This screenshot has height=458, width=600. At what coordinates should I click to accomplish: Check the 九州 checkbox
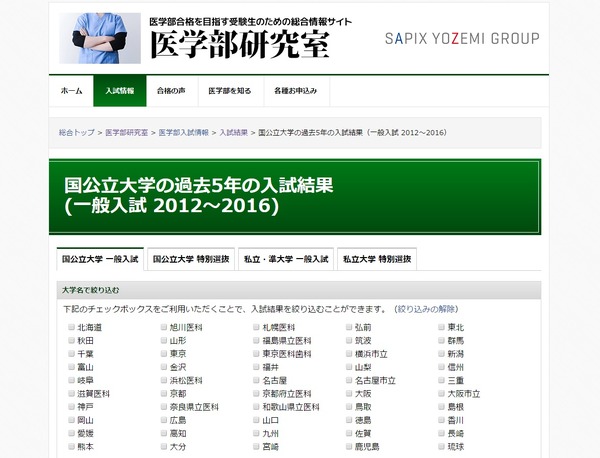click(x=256, y=433)
